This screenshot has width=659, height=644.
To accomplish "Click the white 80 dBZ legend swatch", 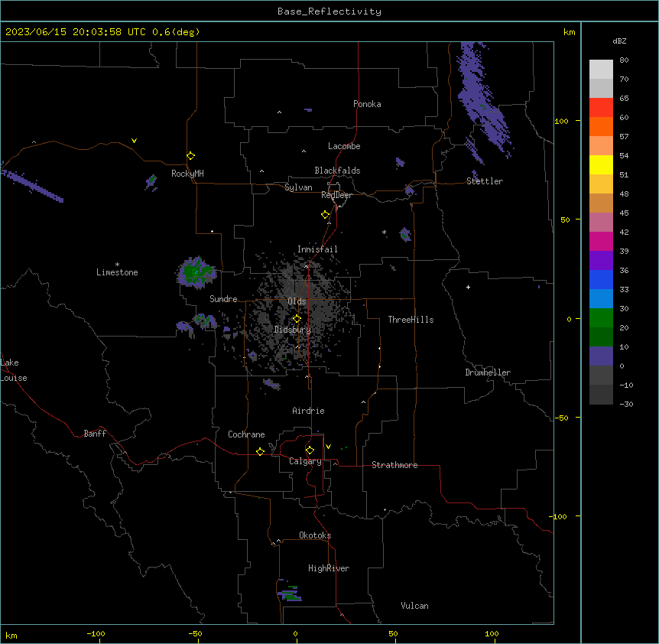I will point(601,70).
